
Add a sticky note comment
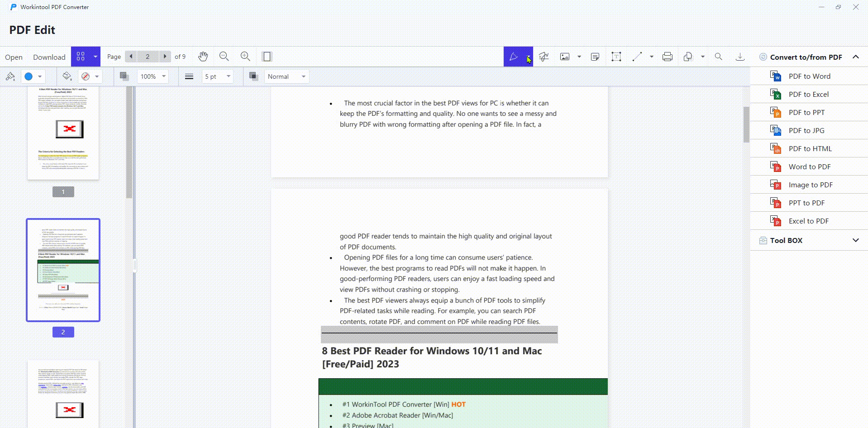click(x=595, y=57)
